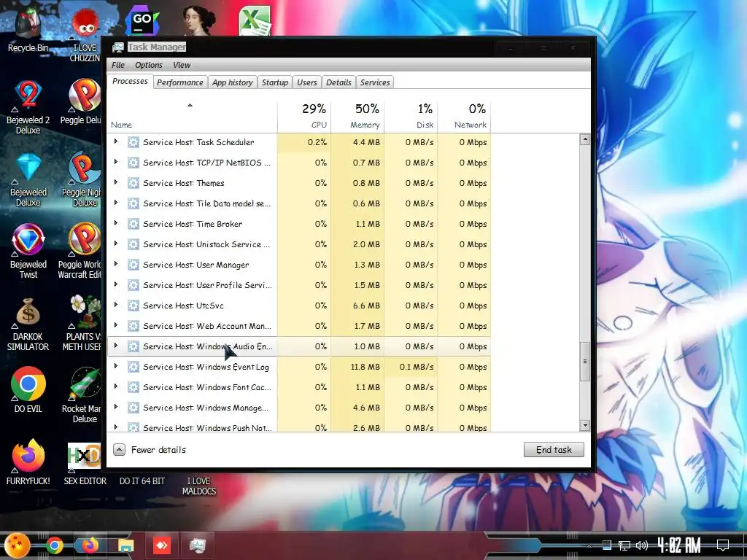Viewport: 747px width, 560px height.
Task: Expand Service Host: TCP/IP NetBIOS row
Action: [116, 162]
